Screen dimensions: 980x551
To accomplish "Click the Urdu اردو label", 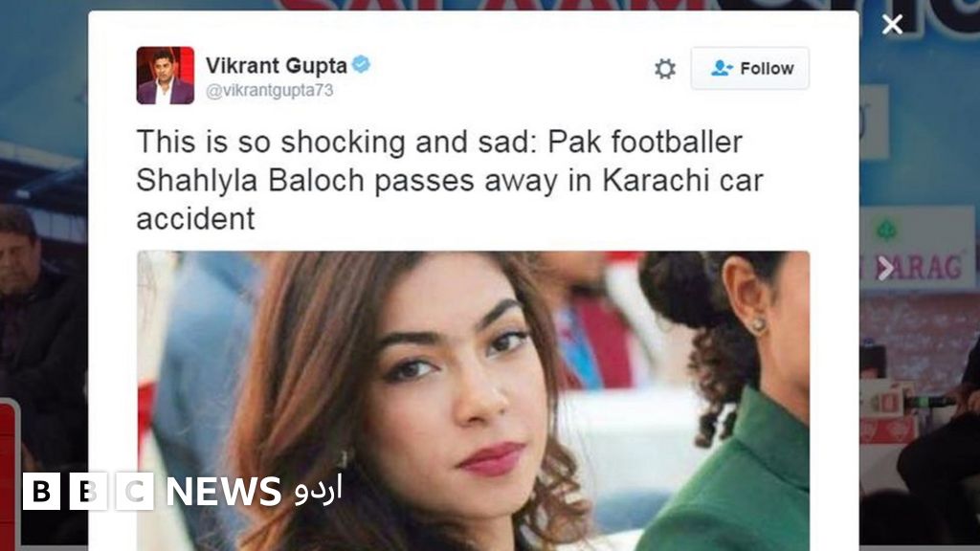I will point(318,491).
